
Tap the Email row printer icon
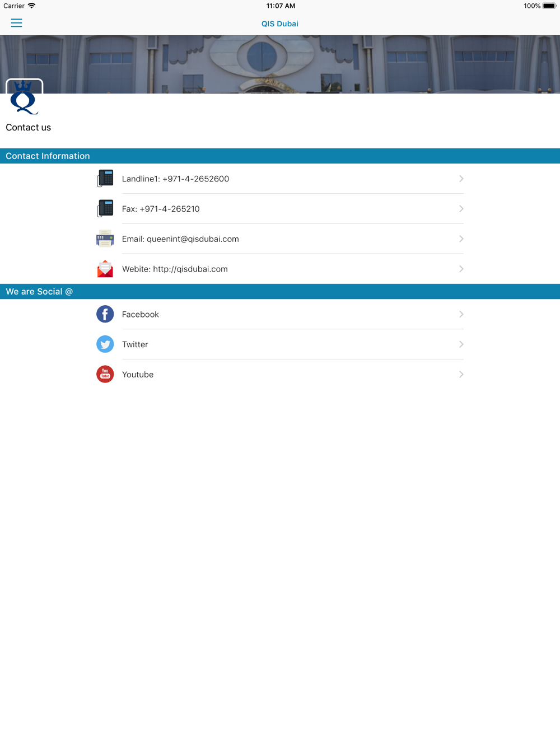pyautogui.click(x=105, y=239)
